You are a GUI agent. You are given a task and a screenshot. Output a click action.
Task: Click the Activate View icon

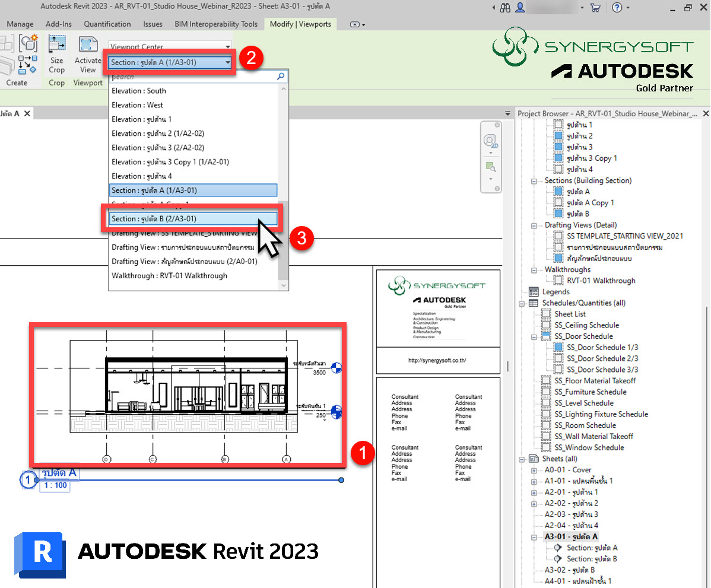pyautogui.click(x=88, y=45)
